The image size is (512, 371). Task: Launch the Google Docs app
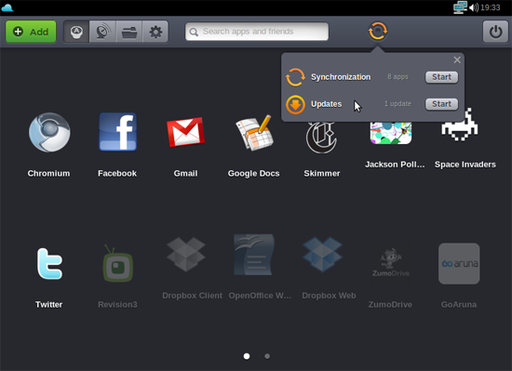pyautogui.click(x=255, y=133)
